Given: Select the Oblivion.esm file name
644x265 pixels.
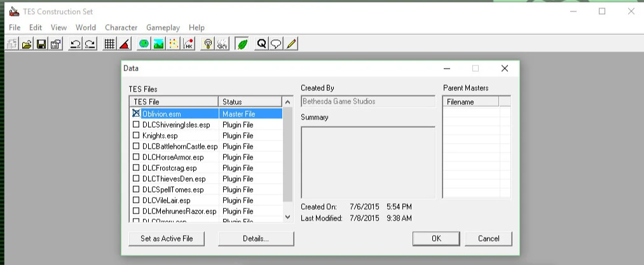Looking at the screenshot, I should (x=161, y=114).
